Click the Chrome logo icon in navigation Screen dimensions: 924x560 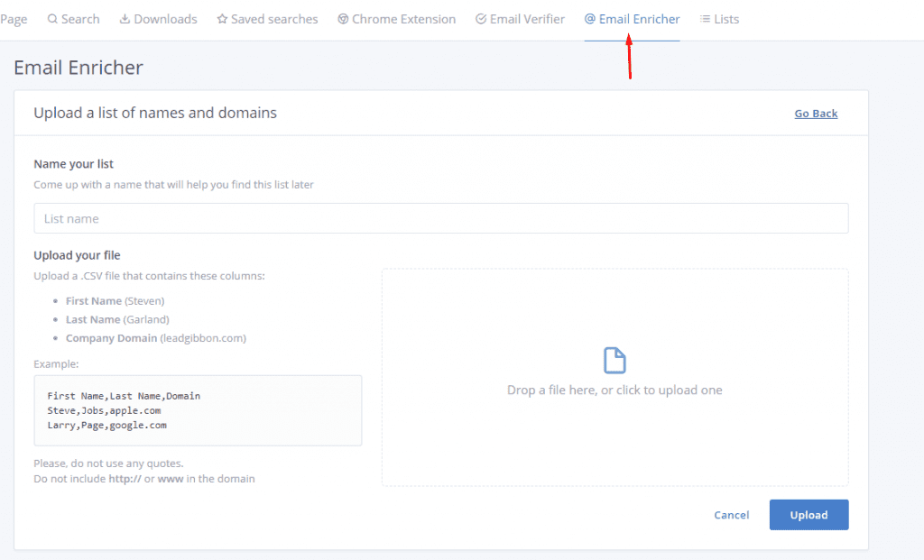click(343, 19)
